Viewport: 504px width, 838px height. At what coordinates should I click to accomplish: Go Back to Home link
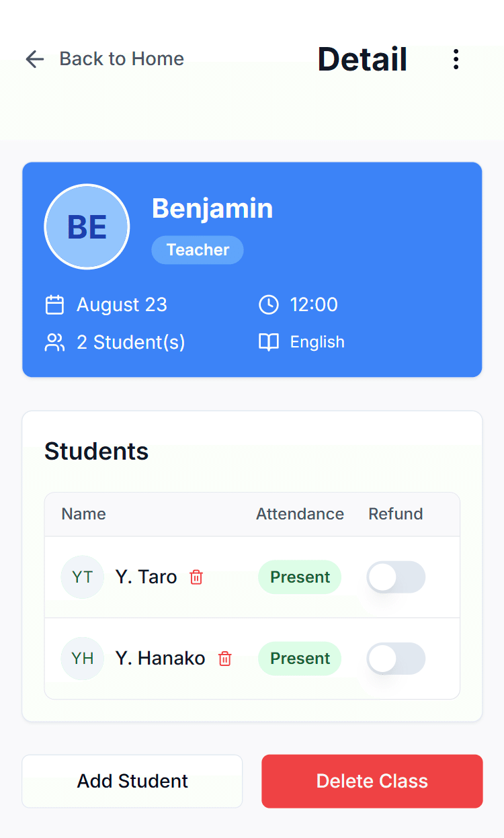pos(121,59)
